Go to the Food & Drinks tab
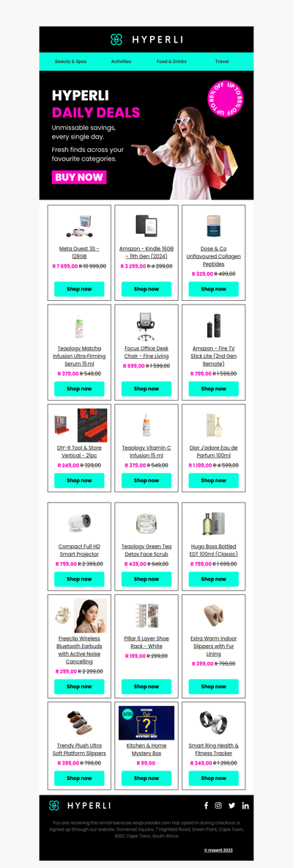This screenshot has width=293, height=868. [171, 62]
